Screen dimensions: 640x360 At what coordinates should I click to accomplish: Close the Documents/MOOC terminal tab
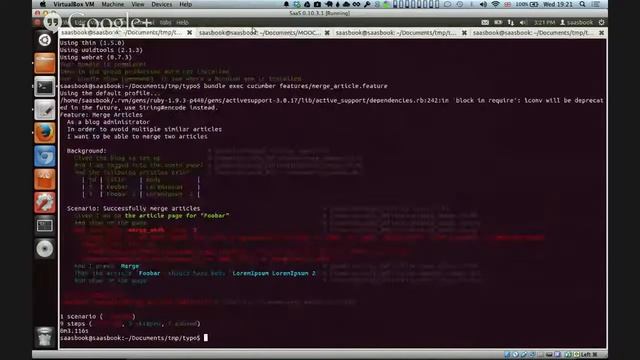tap(327, 33)
